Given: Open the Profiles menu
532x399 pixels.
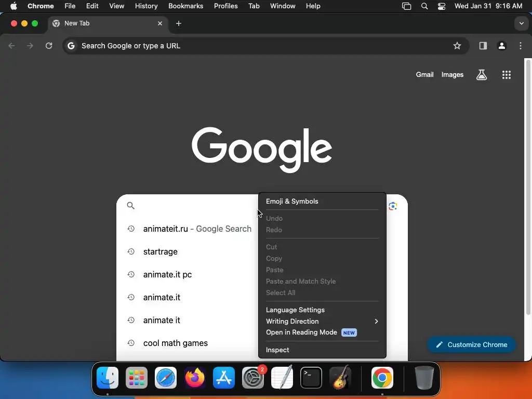Looking at the screenshot, I should coord(225,6).
